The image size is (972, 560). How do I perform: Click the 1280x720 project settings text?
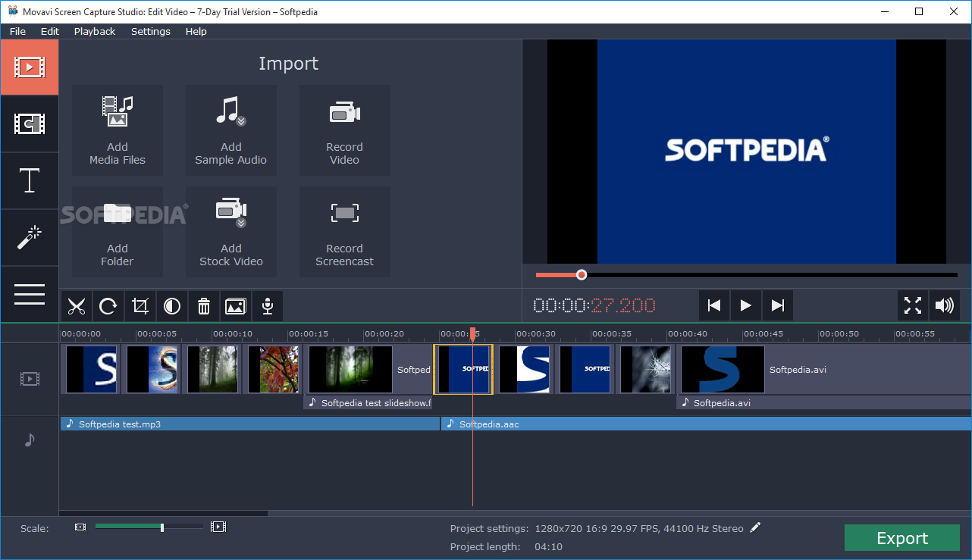[x=639, y=528]
